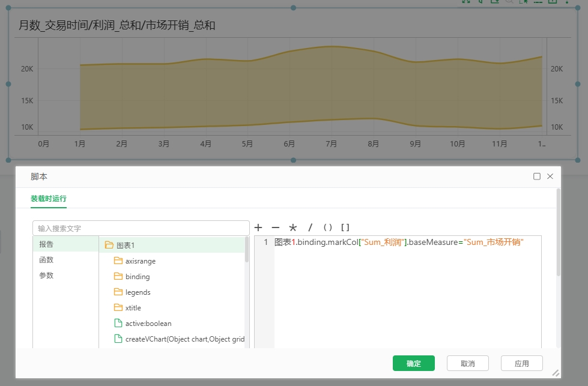Click the legends folder icon

click(x=118, y=292)
